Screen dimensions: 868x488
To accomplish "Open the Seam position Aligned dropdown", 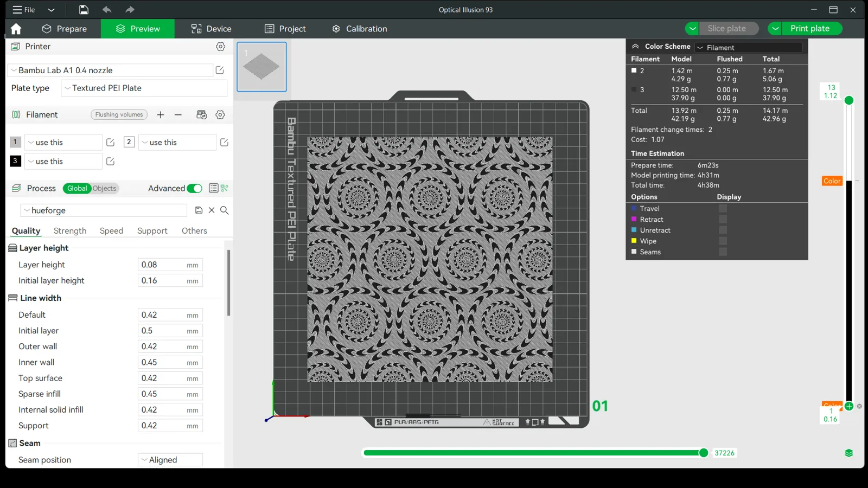I will coord(170,460).
